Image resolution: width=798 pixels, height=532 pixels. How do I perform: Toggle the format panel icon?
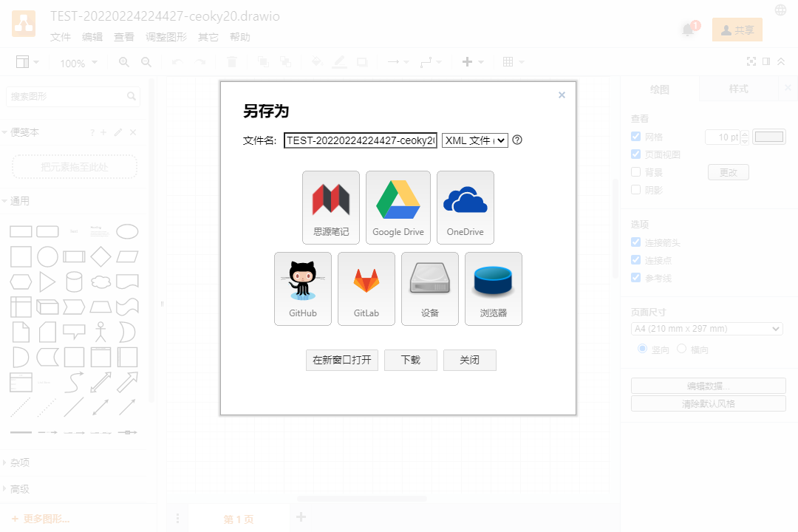tap(766, 61)
